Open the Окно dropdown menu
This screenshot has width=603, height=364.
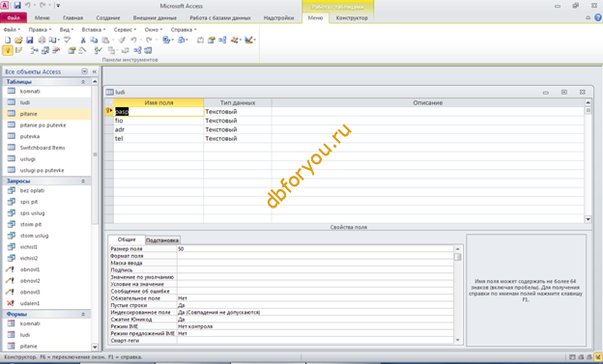click(154, 30)
